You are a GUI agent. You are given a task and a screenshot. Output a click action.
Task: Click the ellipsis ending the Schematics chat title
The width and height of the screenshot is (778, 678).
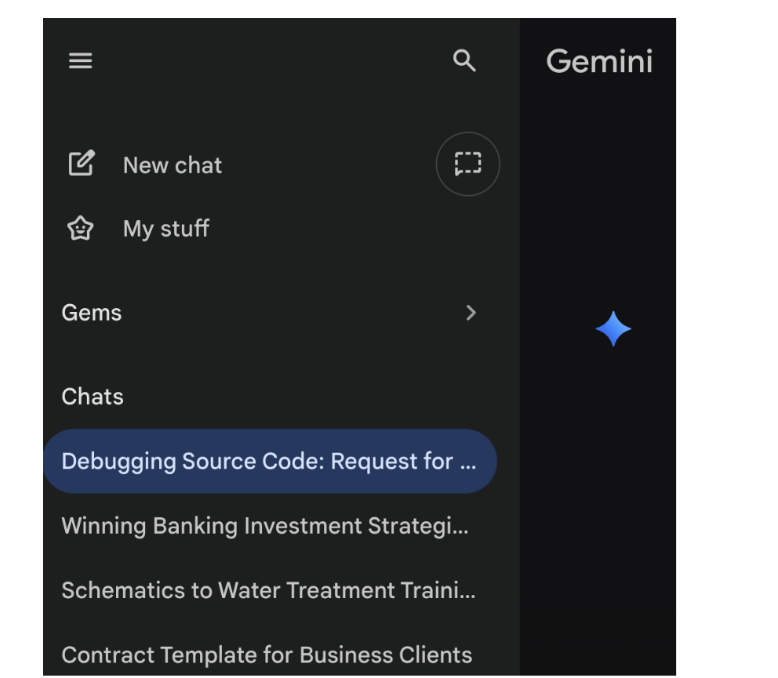pyautogui.click(x=466, y=592)
